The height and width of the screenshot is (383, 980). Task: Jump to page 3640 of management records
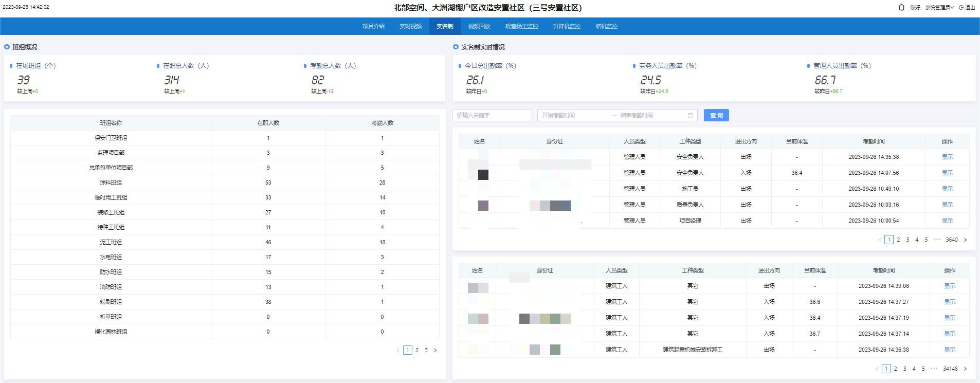click(952, 240)
